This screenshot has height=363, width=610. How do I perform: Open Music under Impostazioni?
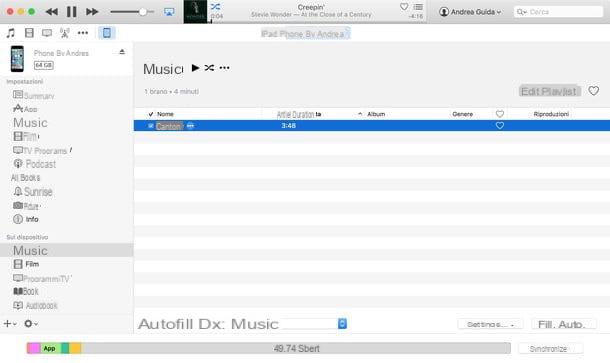(30, 123)
